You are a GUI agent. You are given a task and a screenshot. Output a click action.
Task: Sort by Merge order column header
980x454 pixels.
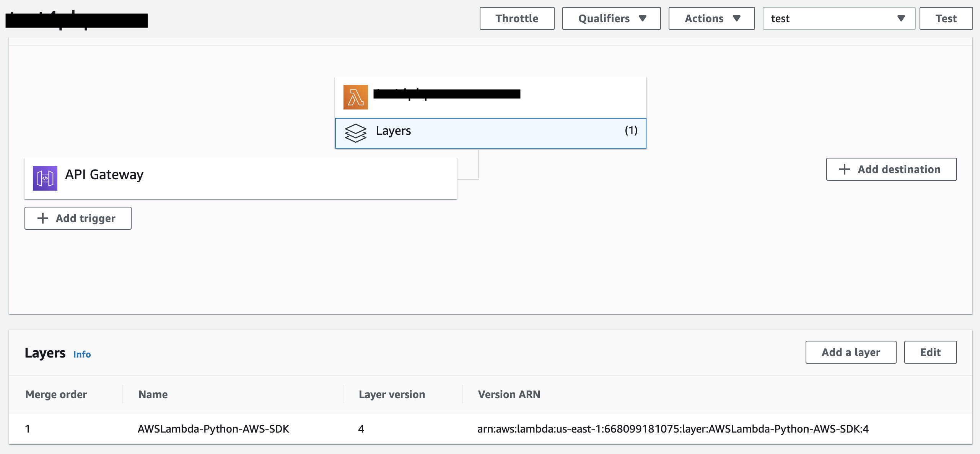coord(56,394)
